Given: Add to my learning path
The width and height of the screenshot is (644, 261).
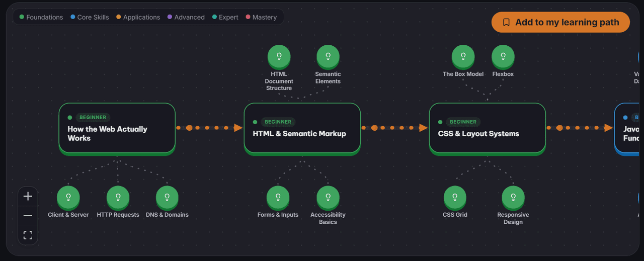Looking at the screenshot, I should 560,22.
